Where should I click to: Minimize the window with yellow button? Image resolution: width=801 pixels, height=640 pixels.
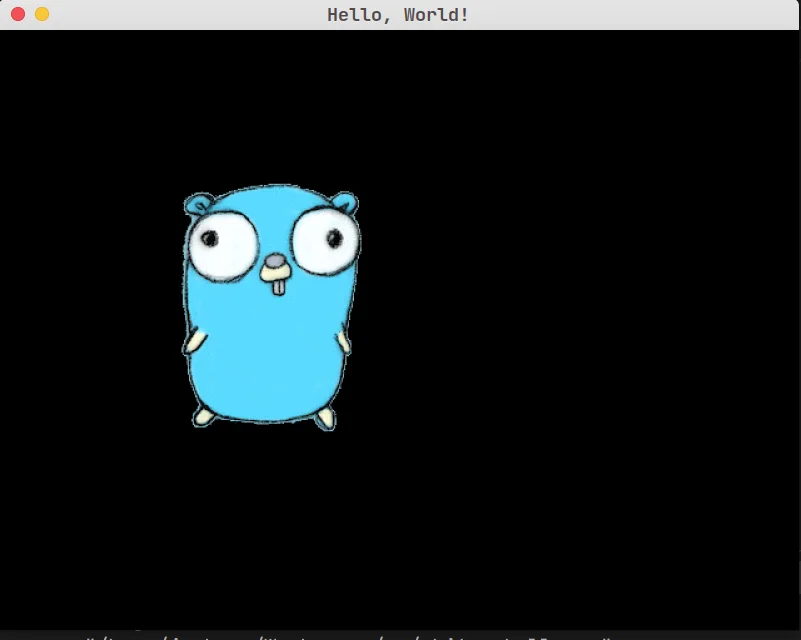pos(42,14)
